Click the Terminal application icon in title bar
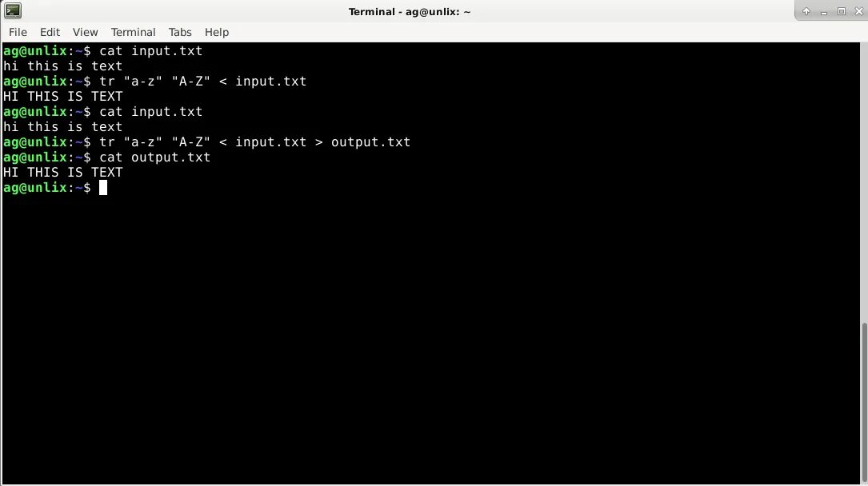Screen dimensions: 868x486 point(13,10)
